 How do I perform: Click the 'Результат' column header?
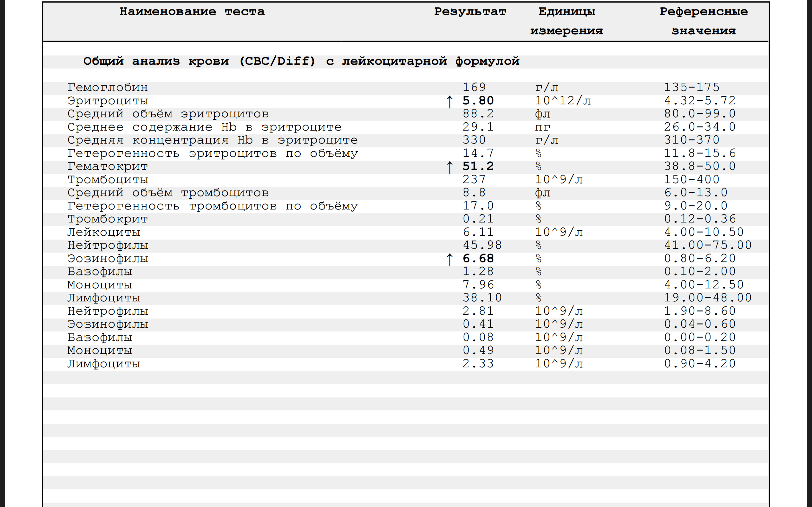(470, 12)
